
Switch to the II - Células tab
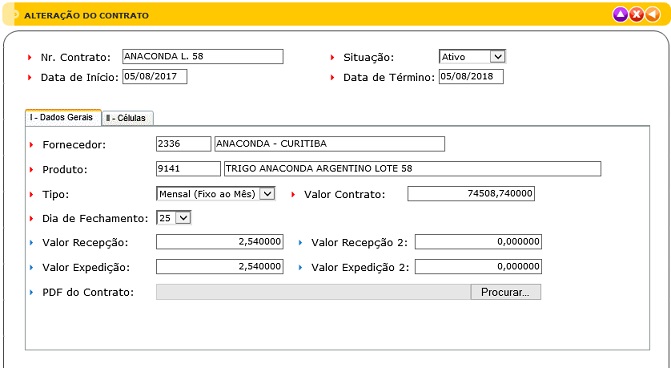point(128,118)
